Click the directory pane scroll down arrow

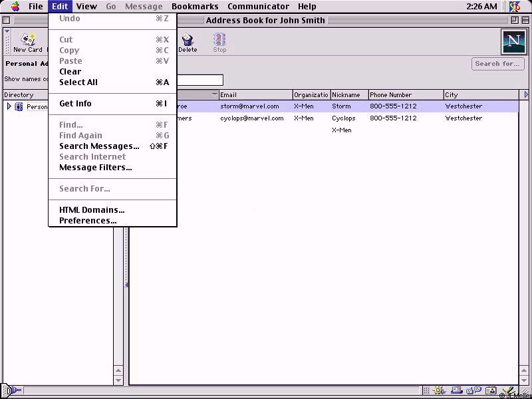click(118, 380)
